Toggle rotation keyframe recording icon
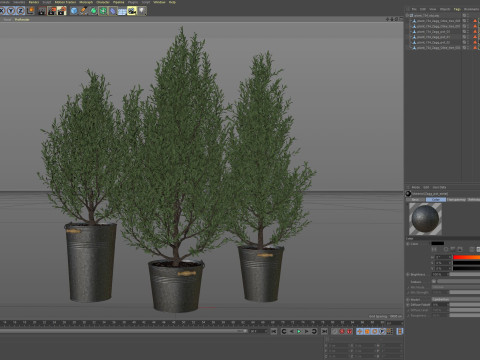Screen dimensions: 480x360 click(x=375, y=331)
